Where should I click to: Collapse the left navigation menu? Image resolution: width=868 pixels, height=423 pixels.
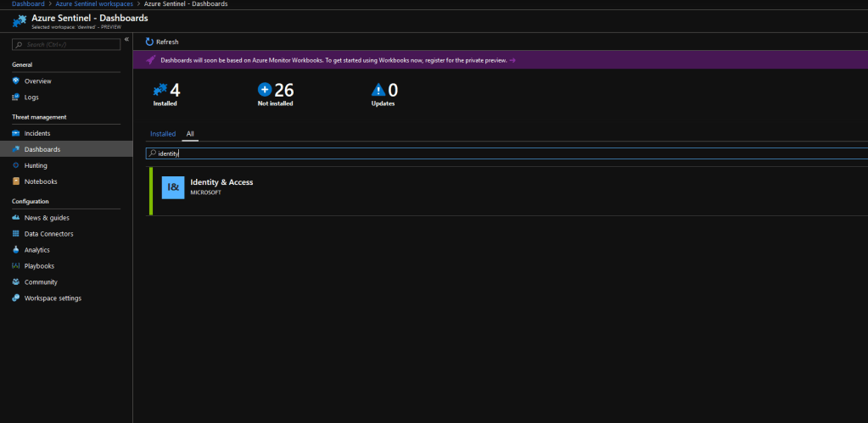(x=126, y=39)
